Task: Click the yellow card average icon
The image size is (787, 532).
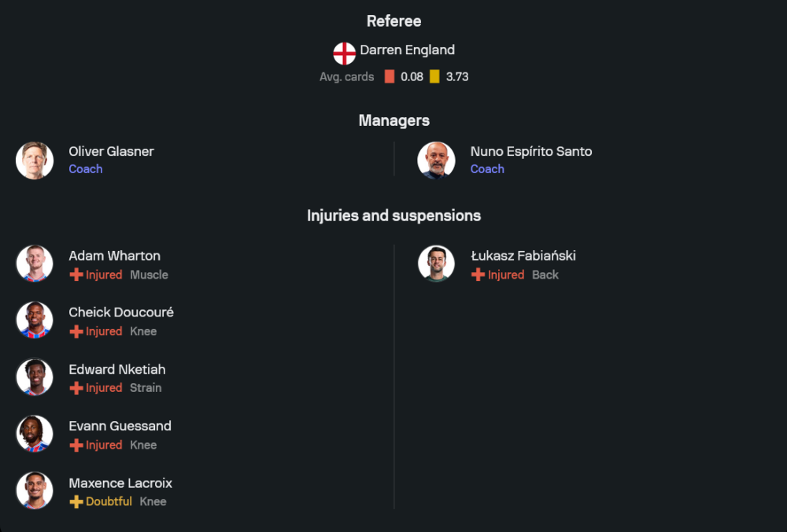Action: click(434, 77)
